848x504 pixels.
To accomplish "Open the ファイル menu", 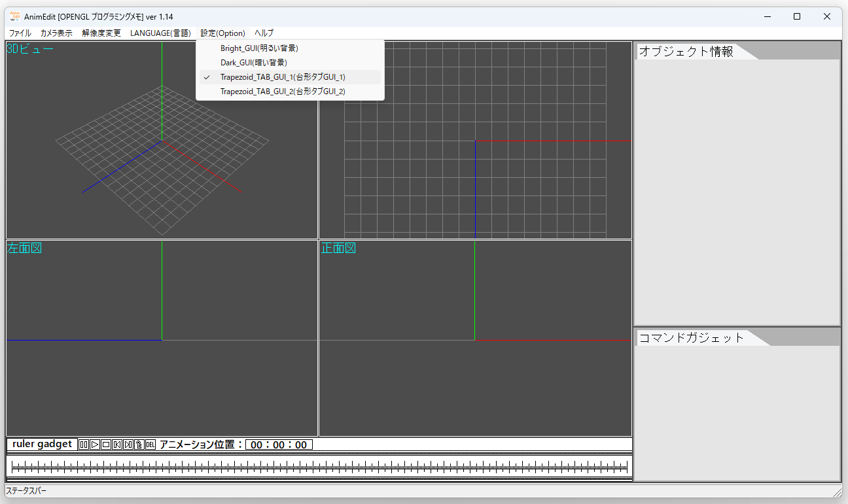I will pos(20,33).
